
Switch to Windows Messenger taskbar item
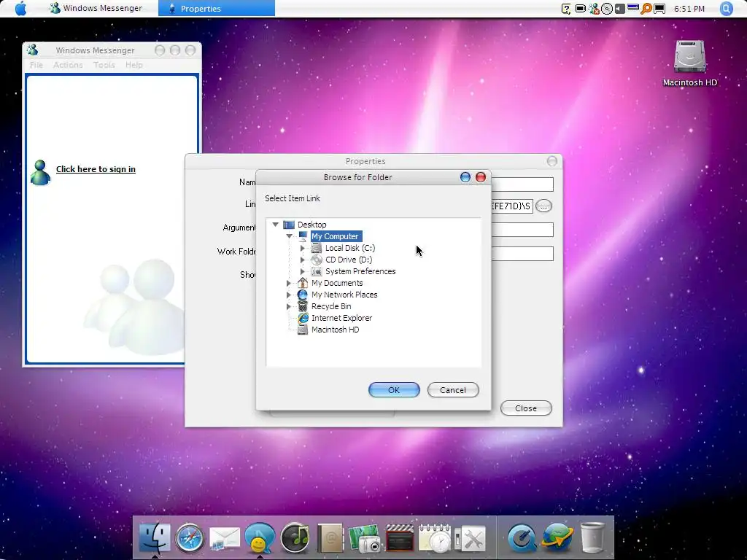pyautogui.click(x=96, y=8)
